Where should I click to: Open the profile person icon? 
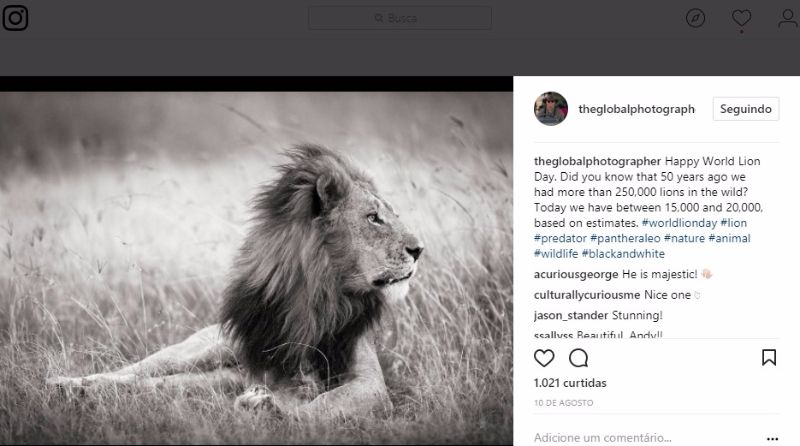pos(787,18)
